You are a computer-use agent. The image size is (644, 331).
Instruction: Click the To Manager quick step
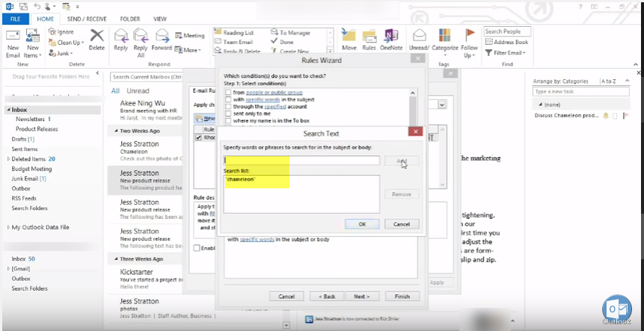click(x=290, y=32)
